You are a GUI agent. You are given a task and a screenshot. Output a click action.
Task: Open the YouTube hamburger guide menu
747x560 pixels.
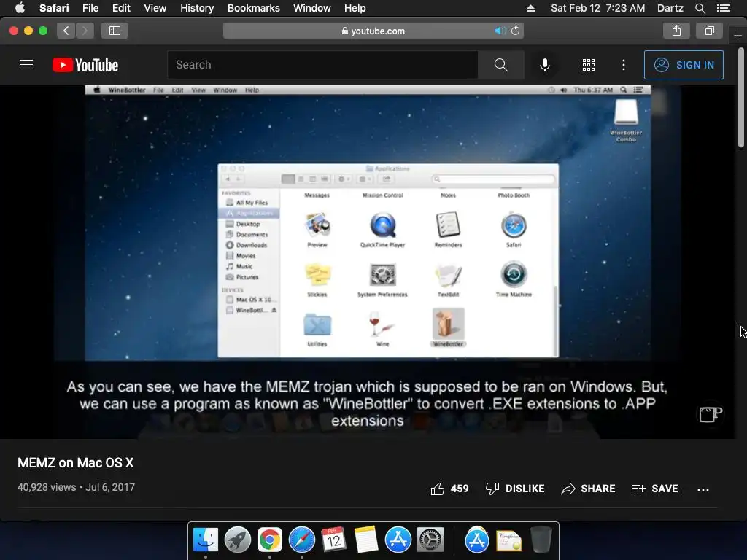click(x=26, y=65)
